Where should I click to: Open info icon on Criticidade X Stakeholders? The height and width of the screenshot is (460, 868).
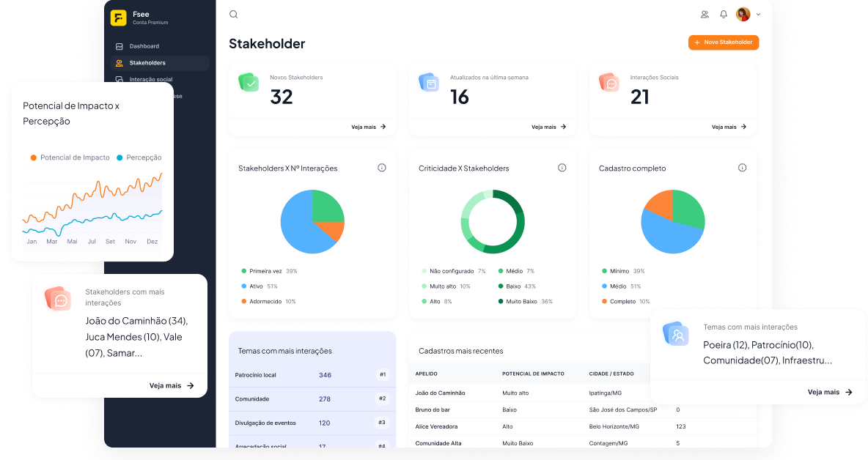(562, 168)
